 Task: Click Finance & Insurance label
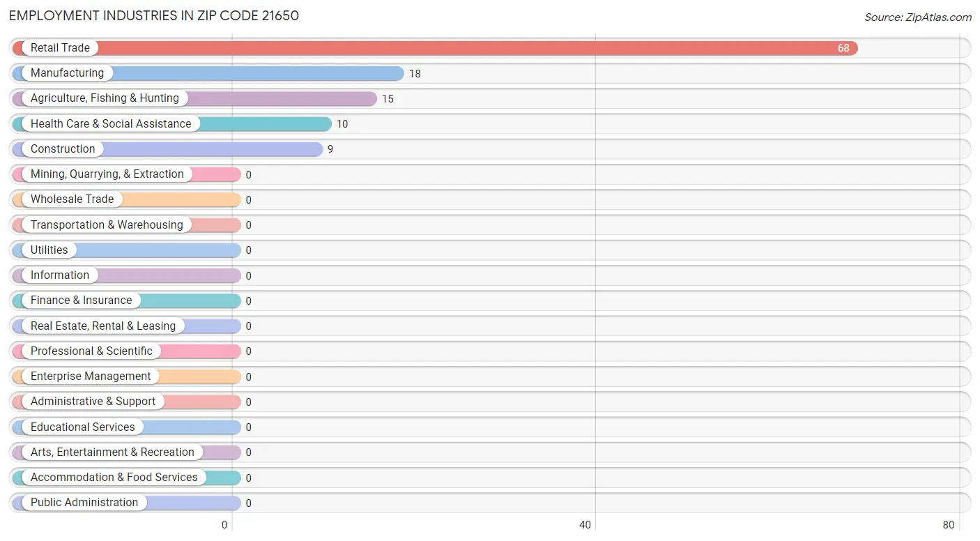81,300
